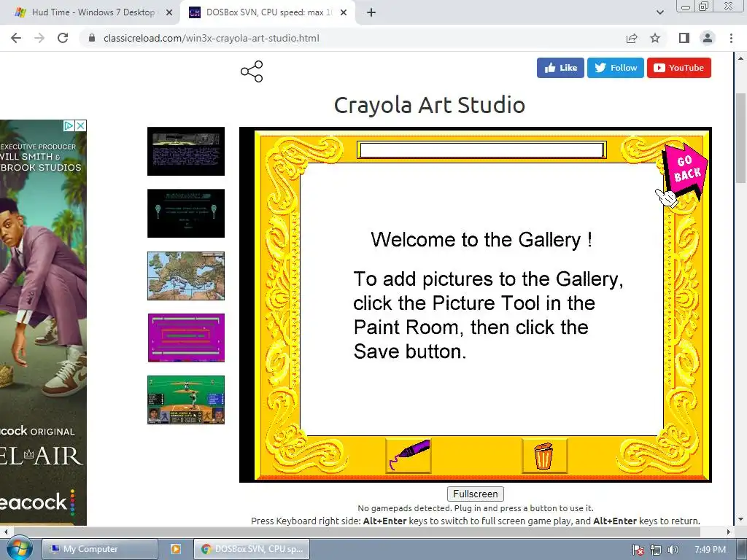Viewport: 747px width, 560px height.
Task: Share this page using the omnibox share icon
Action: pyautogui.click(x=632, y=38)
